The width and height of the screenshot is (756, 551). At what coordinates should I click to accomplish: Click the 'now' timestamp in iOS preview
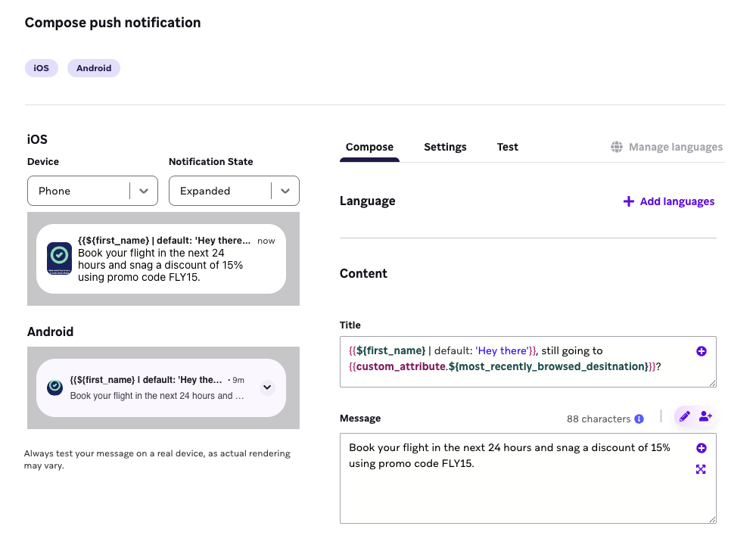[266, 241]
